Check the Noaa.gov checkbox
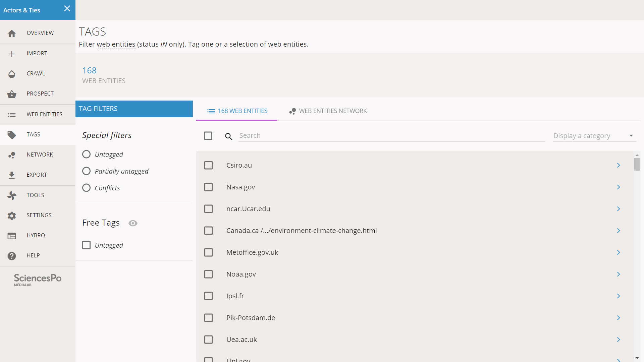 [x=208, y=274]
